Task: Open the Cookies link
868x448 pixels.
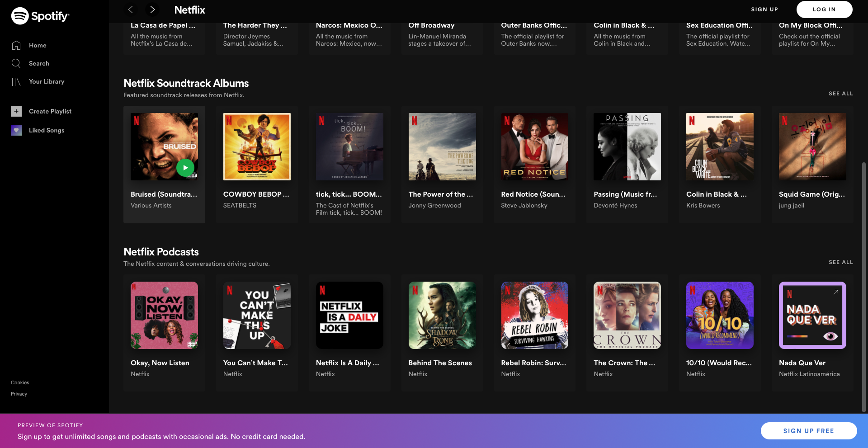Action: coord(20,382)
